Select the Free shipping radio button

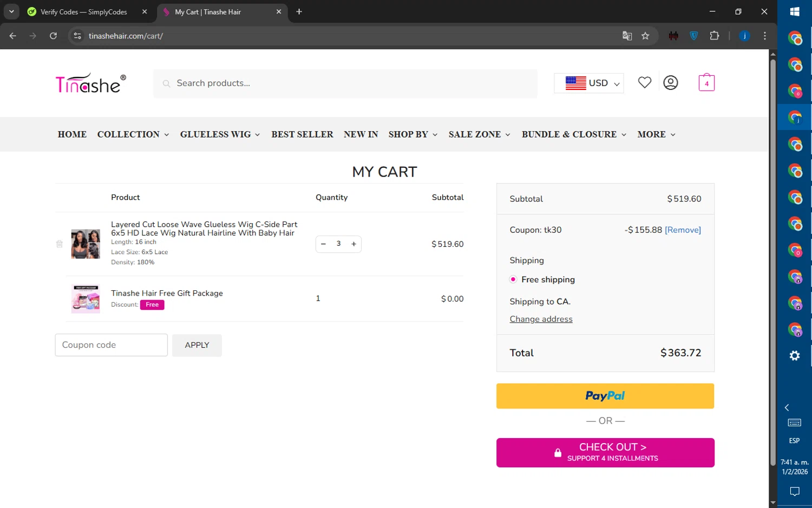click(x=513, y=279)
